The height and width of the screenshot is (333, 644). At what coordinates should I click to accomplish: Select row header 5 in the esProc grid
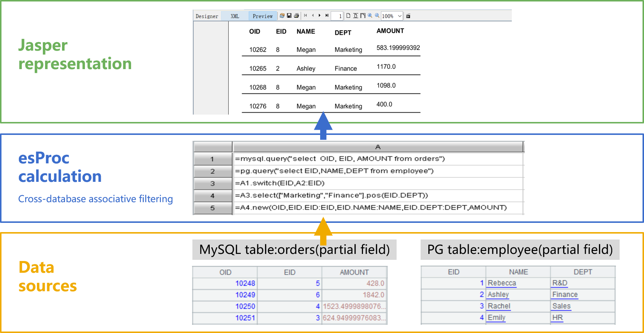212,208
